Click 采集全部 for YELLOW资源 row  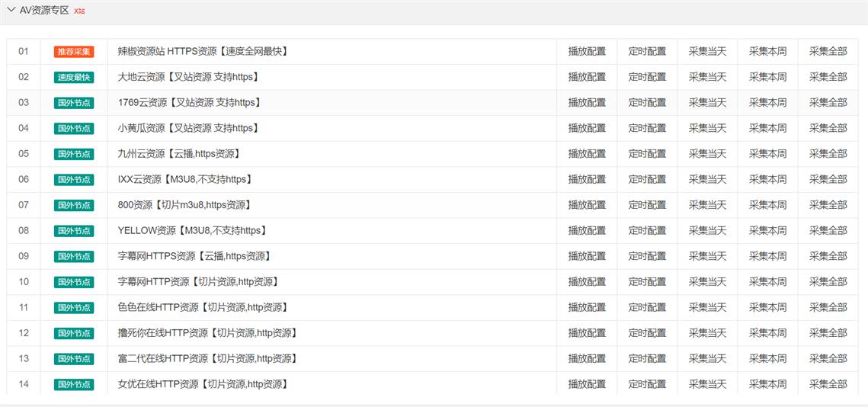pyautogui.click(x=828, y=230)
